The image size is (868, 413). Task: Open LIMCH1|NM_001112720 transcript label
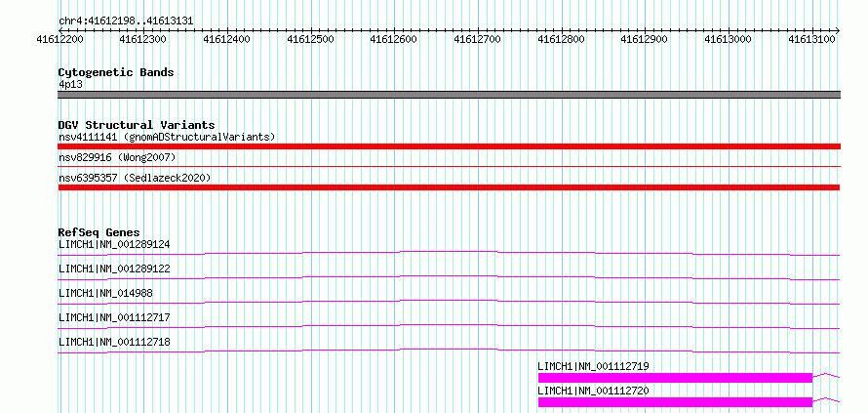coord(593,391)
